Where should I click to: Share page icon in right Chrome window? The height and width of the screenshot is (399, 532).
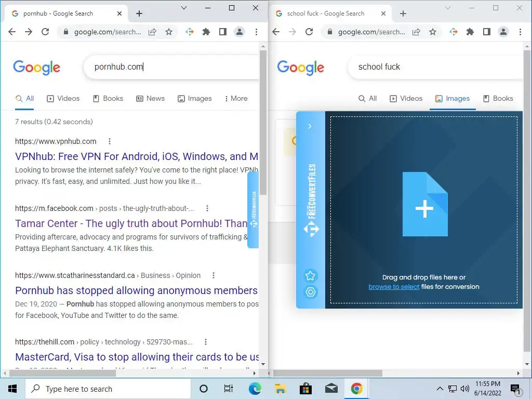point(416,32)
